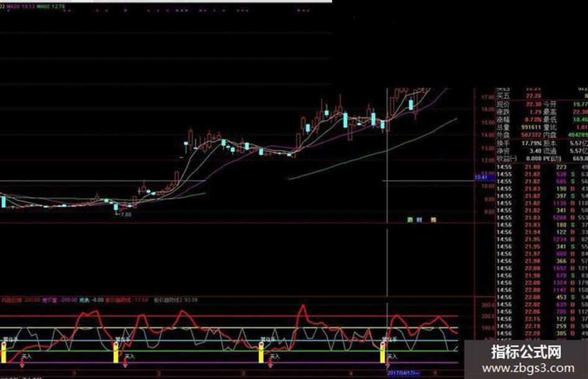Click the 买入 arrow marker under the crosshair line
Image resolution: width=588 pixels, height=379 pixels.
[388, 362]
